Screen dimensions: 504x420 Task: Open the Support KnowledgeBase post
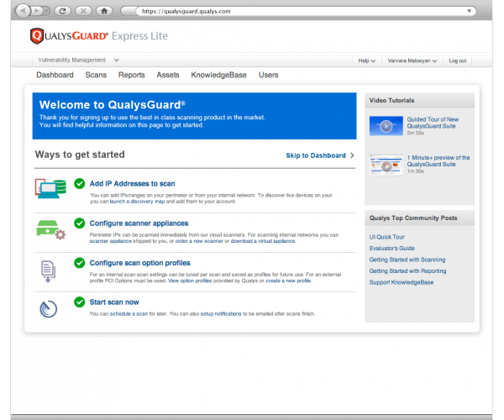tap(402, 282)
